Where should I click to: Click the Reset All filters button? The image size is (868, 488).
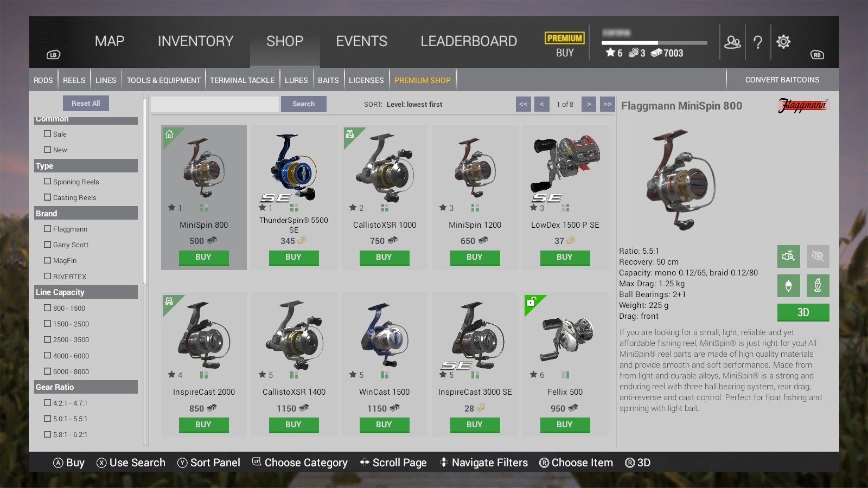click(86, 103)
